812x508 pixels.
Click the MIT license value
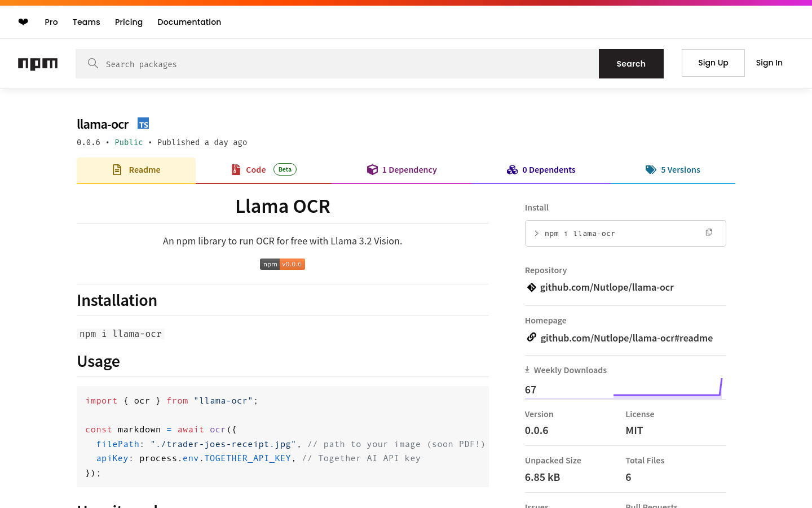pyautogui.click(x=634, y=430)
